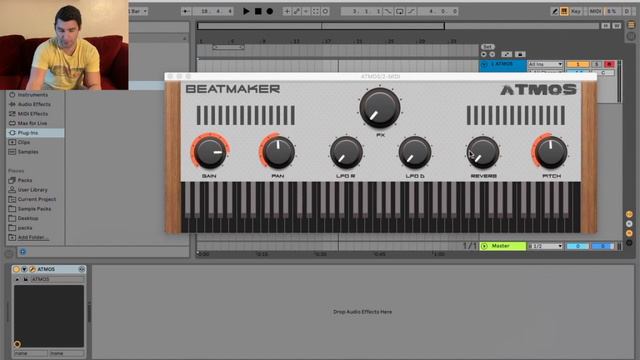Image resolution: width=640 pixels, height=360 pixels.
Task: Click the right 'none' X-Y field
Action: [x=66, y=354]
